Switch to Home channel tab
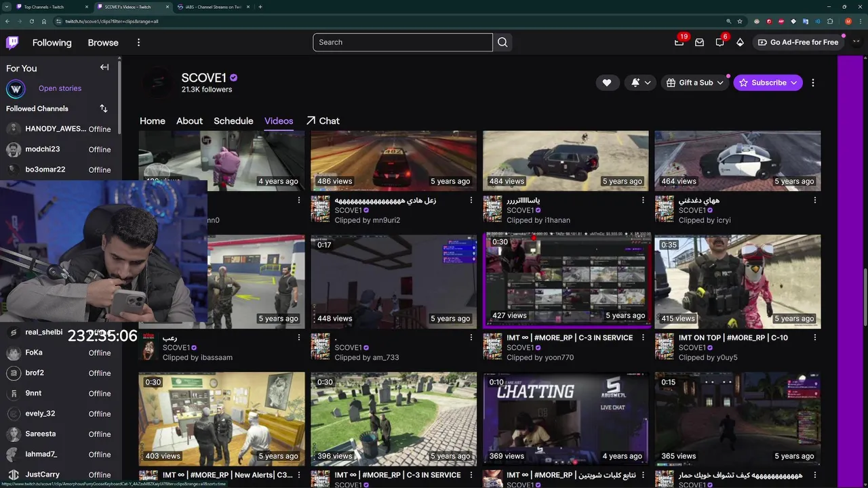The image size is (868, 488). click(153, 121)
